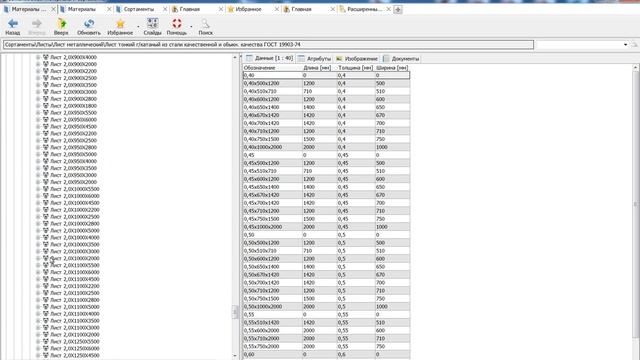Select Лист 2,0X1000X2000 in the tree

tap(75, 258)
